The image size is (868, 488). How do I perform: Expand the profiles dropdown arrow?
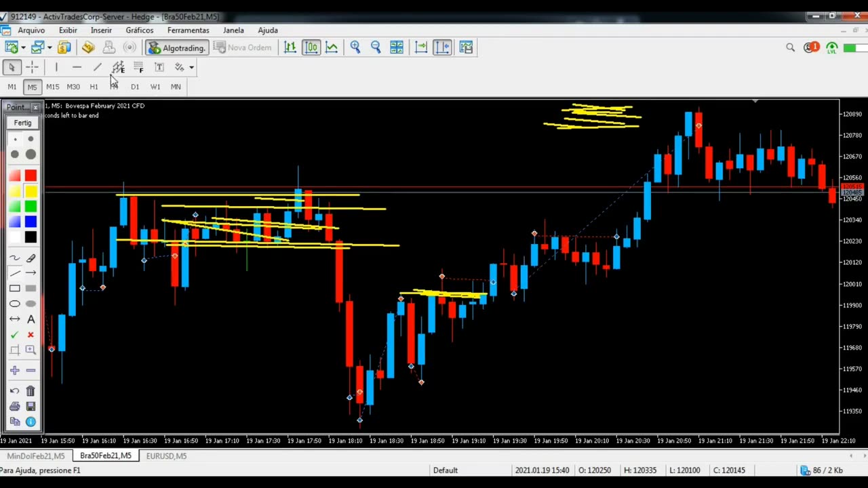pyautogui.click(x=49, y=47)
